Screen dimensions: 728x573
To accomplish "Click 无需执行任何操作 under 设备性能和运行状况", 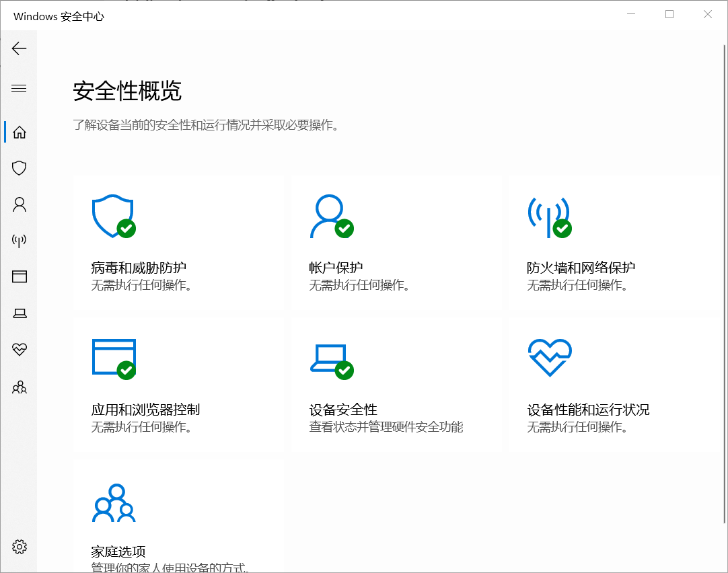I will (x=577, y=427).
